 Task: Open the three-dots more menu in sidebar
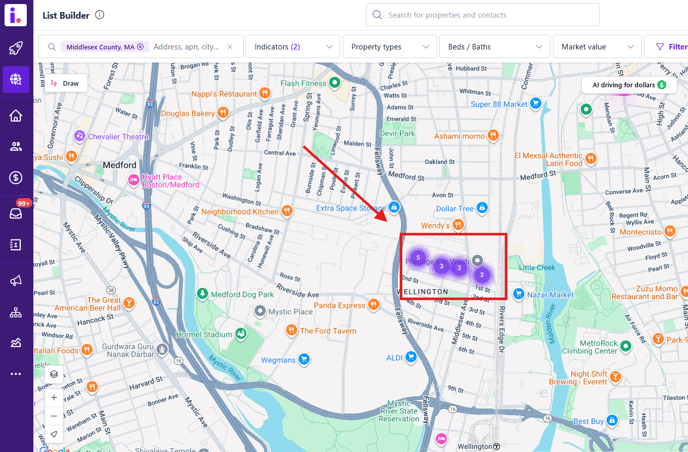(x=16, y=374)
